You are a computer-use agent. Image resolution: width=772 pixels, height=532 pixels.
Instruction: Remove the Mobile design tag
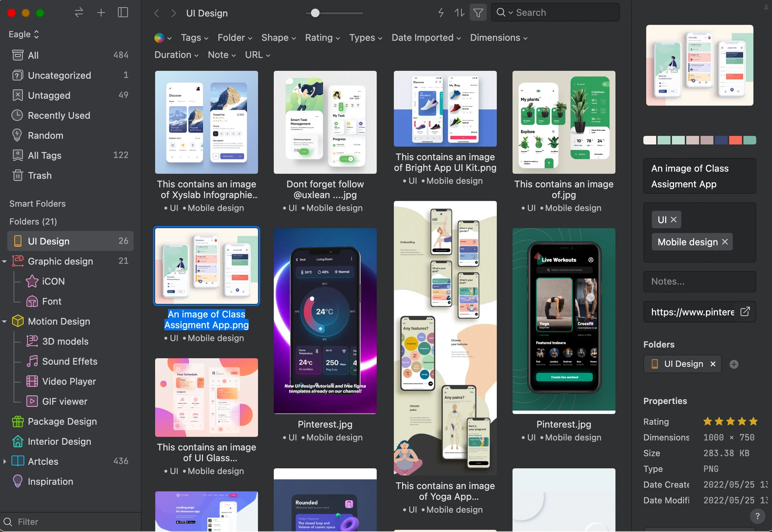[725, 242]
